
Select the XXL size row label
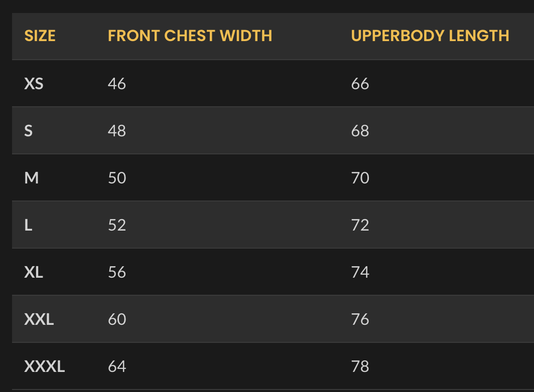pos(39,319)
